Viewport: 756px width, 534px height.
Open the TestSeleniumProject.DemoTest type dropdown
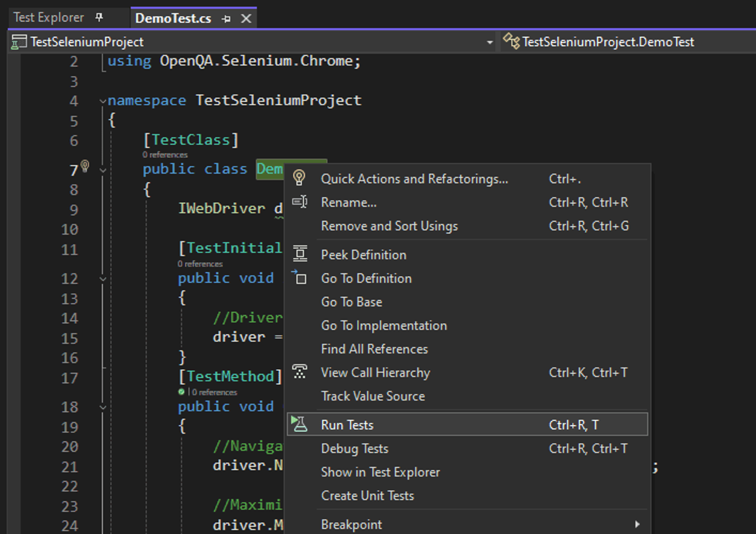[x=607, y=42]
